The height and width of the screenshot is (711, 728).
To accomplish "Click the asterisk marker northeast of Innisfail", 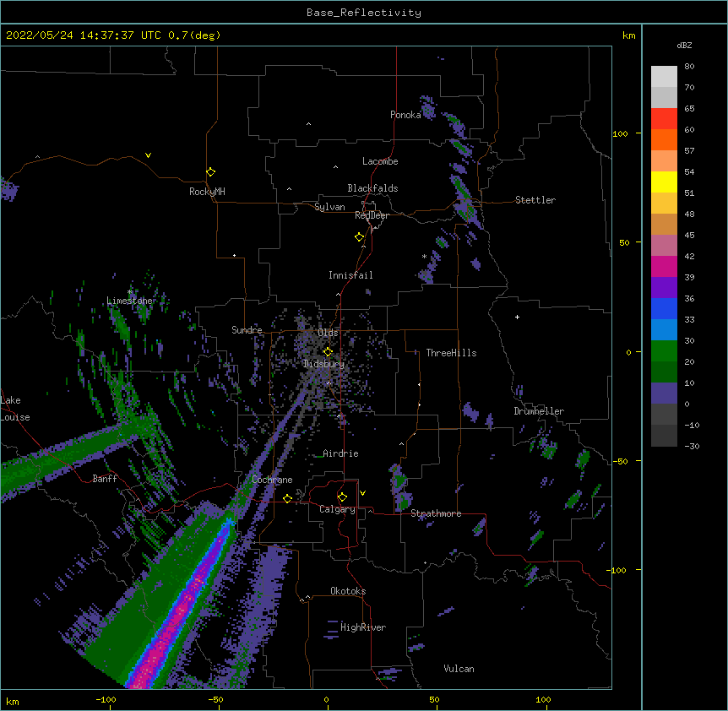I will click(x=424, y=256).
